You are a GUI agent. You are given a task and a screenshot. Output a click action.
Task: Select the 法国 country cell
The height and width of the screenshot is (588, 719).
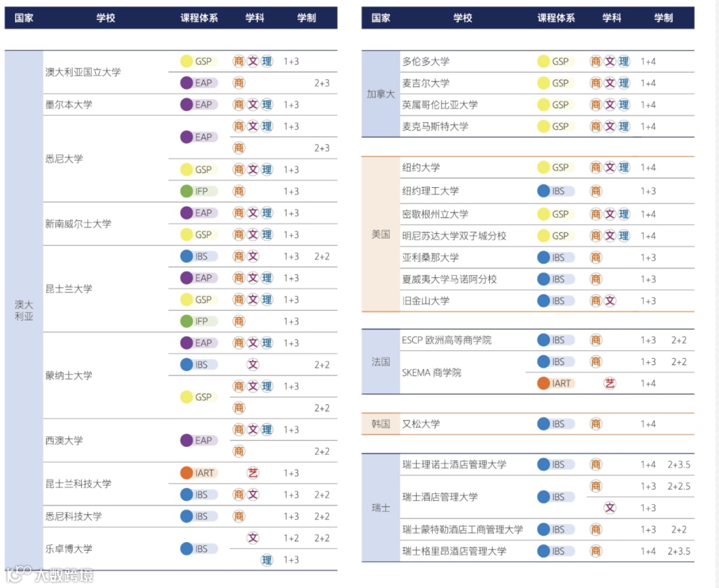point(381,362)
